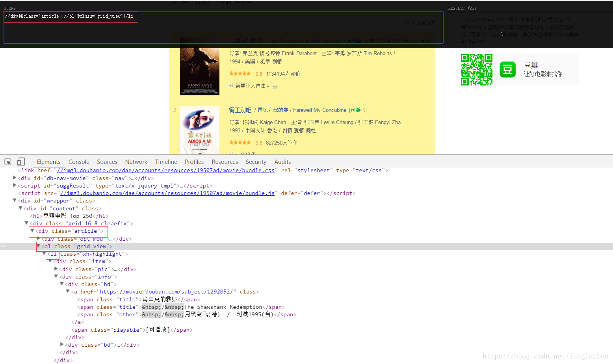Click the 1994 / 美国 / 犯罪 剧情 line
613x364 pixels.
coord(256,61)
